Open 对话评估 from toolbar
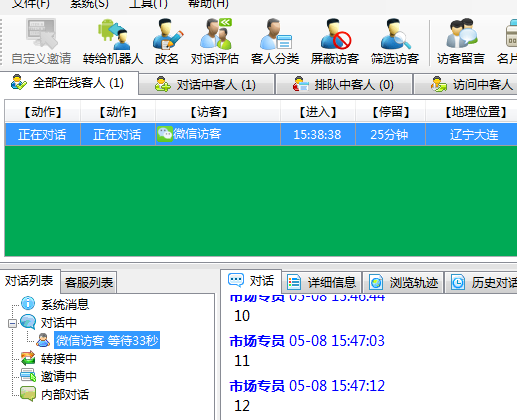The width and height of the screenshot is (517, 420). [x=215, y=42]
